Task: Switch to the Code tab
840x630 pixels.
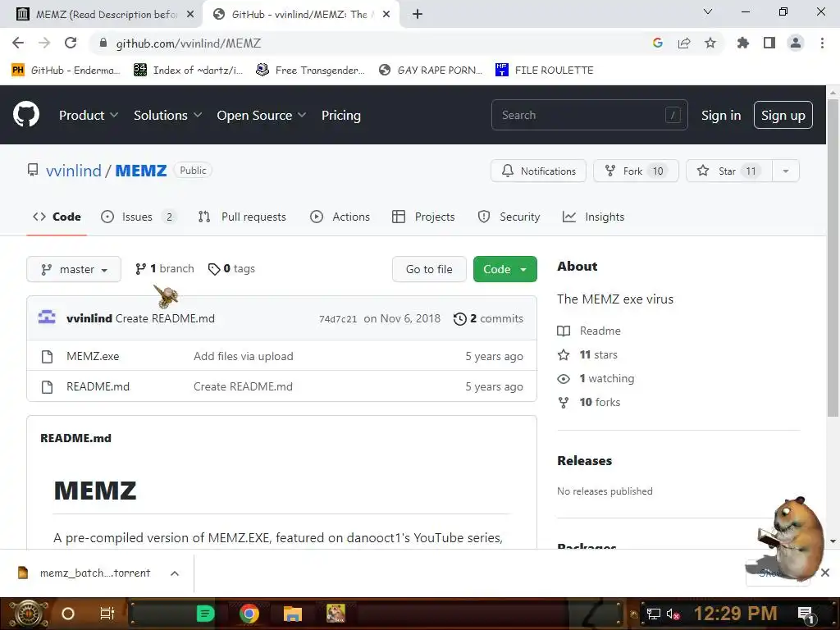Action: point(57,217)
